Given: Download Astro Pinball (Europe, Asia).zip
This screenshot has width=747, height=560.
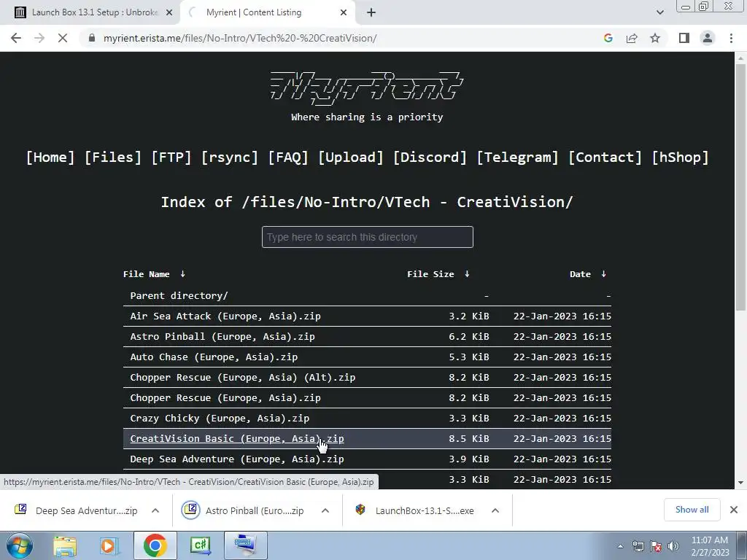Looking at the screenshot, I should tap(222, 337).
